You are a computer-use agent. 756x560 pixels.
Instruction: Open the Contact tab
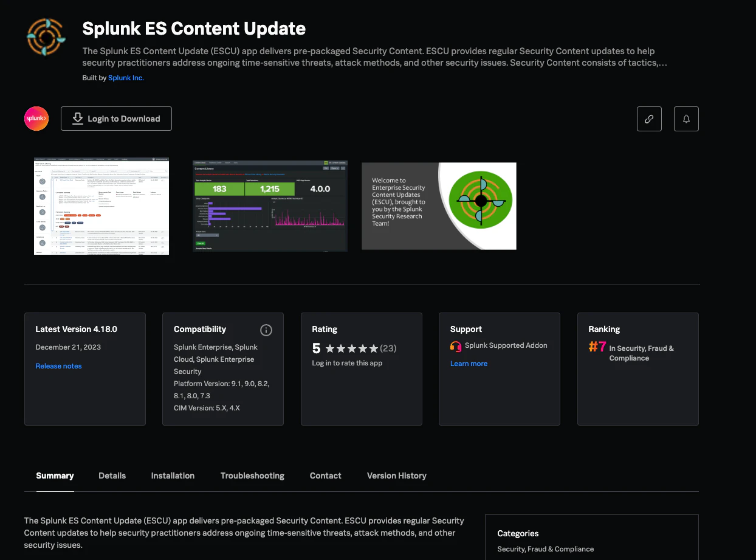tap(326, 475)
